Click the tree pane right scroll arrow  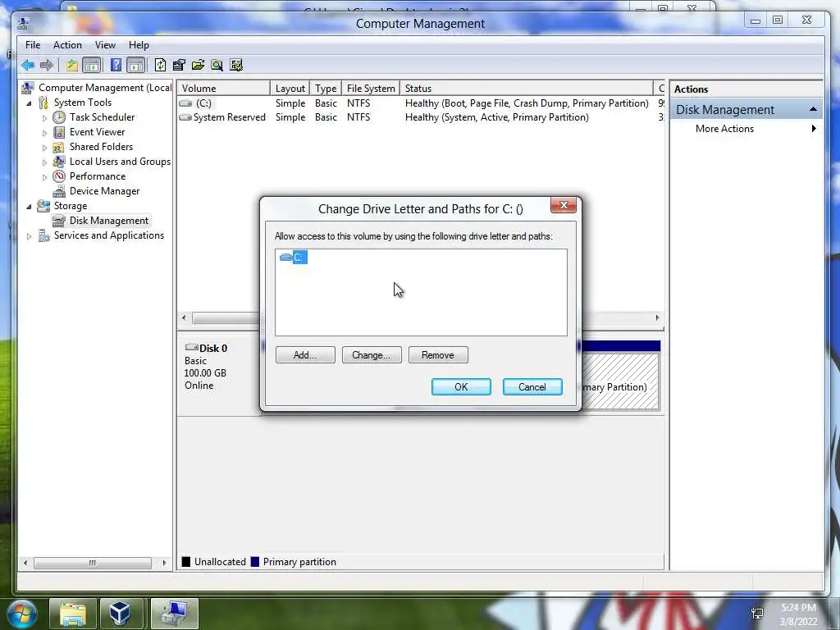tap(164, 563)
